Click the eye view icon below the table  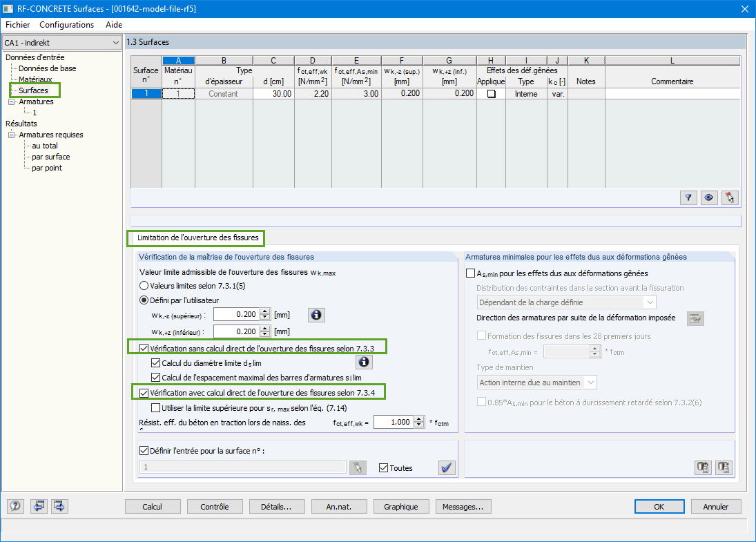[709, 197]
